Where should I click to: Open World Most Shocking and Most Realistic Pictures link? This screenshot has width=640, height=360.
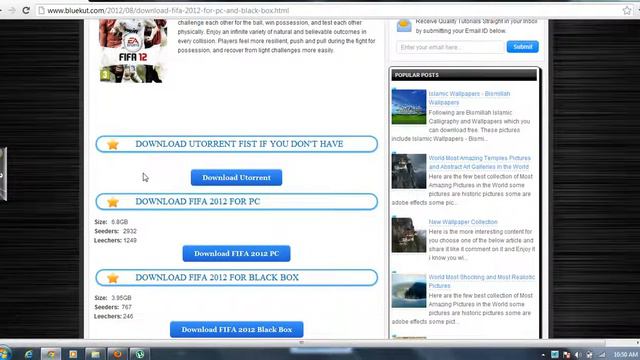tap(481, 281)
